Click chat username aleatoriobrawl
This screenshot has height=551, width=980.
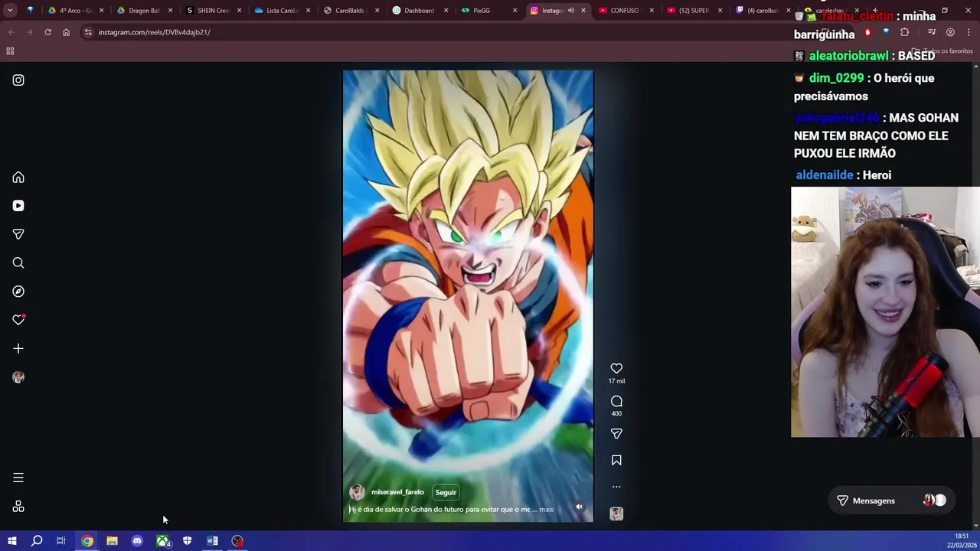pyautogui.click(x=849, y=56)
